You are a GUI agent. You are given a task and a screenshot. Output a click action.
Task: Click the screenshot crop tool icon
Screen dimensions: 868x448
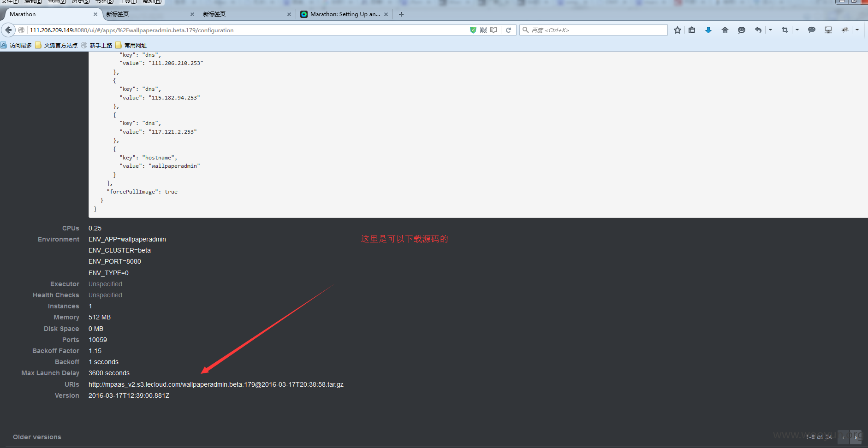pos(785,30)
